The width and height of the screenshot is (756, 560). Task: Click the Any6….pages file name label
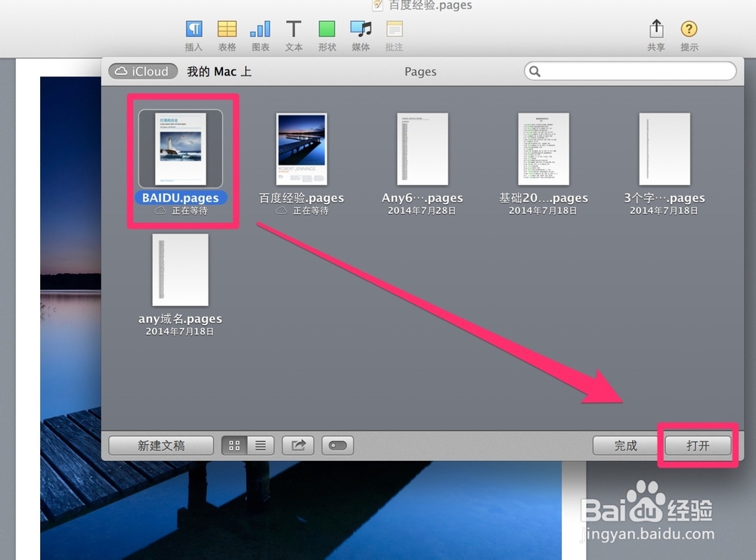[x=423, y=197]
